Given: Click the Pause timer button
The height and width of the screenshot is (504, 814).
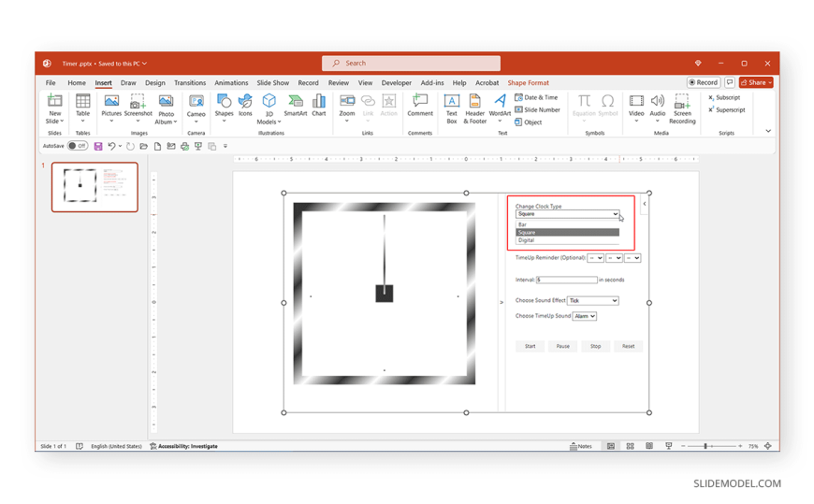Looking at the screenshot, I should [x=562, y=346].
